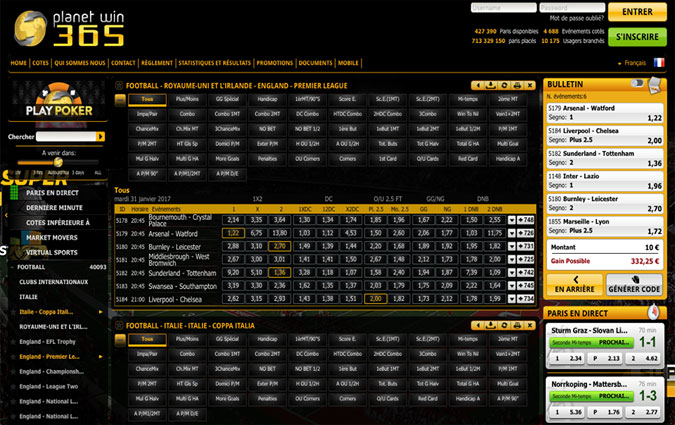The height and width of the screenshot is (425, 675).
Task: Click the download icon in Coppa Italia panel
Action: pyautogui.click(x=491, y=325)
